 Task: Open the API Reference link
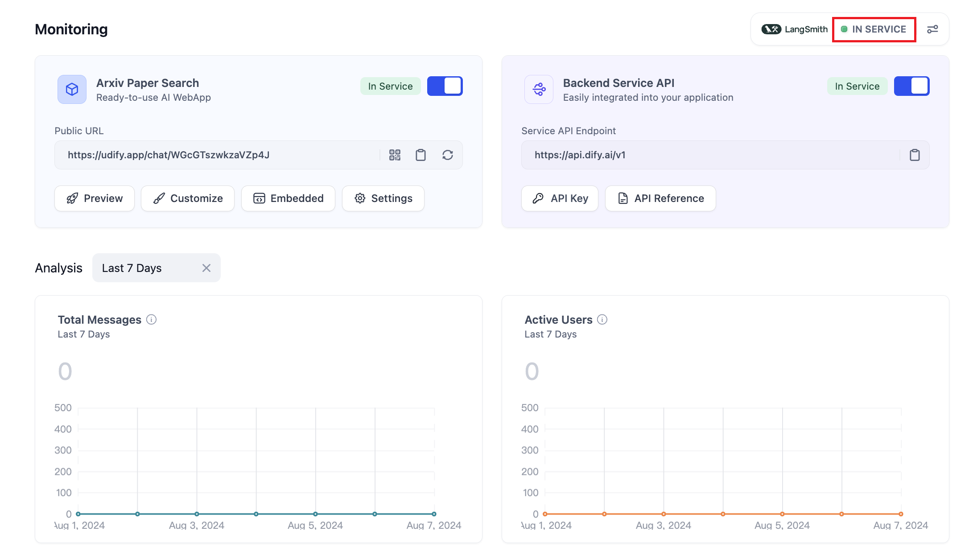click(x=660, y=198)
